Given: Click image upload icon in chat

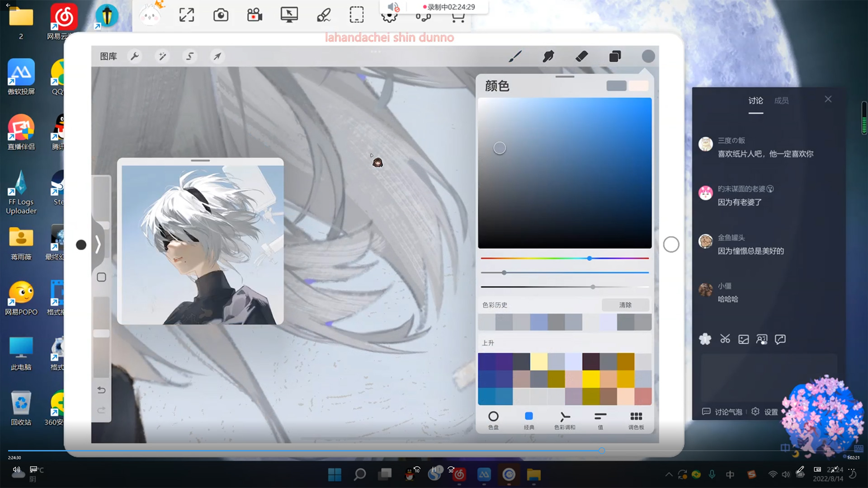Looking at the screenshot, I should click(x=744, y=339).
